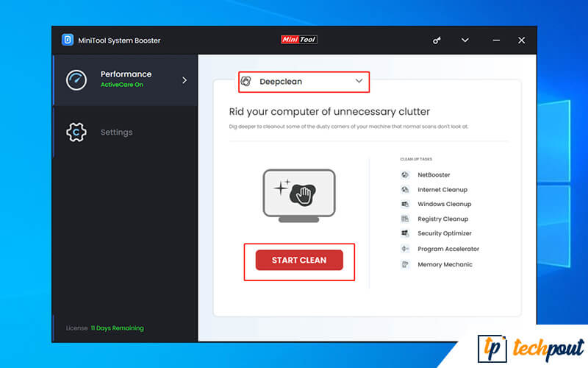Image resolution: width=588 pixels, height=368 pixels.
Task: Open the Performance section
Action: tap(126, 80)
